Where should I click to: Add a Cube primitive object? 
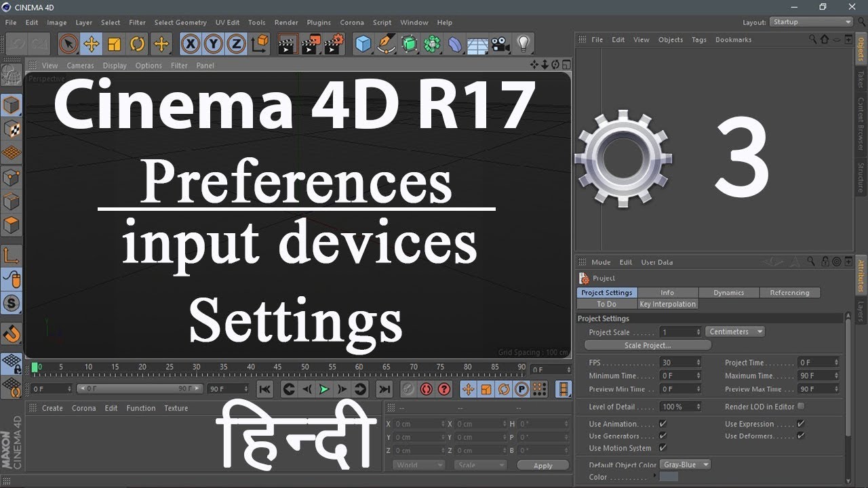[364, 44]
